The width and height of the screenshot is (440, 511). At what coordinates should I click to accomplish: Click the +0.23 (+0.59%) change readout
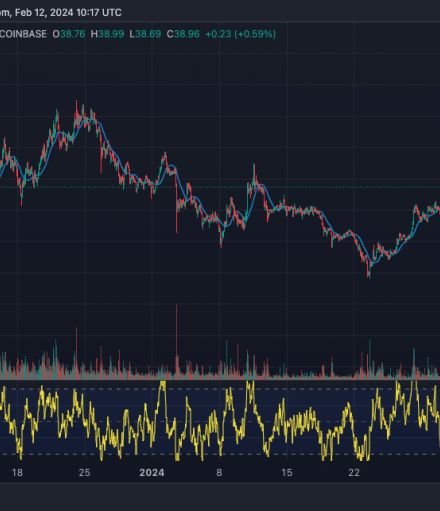click(241, 34)
